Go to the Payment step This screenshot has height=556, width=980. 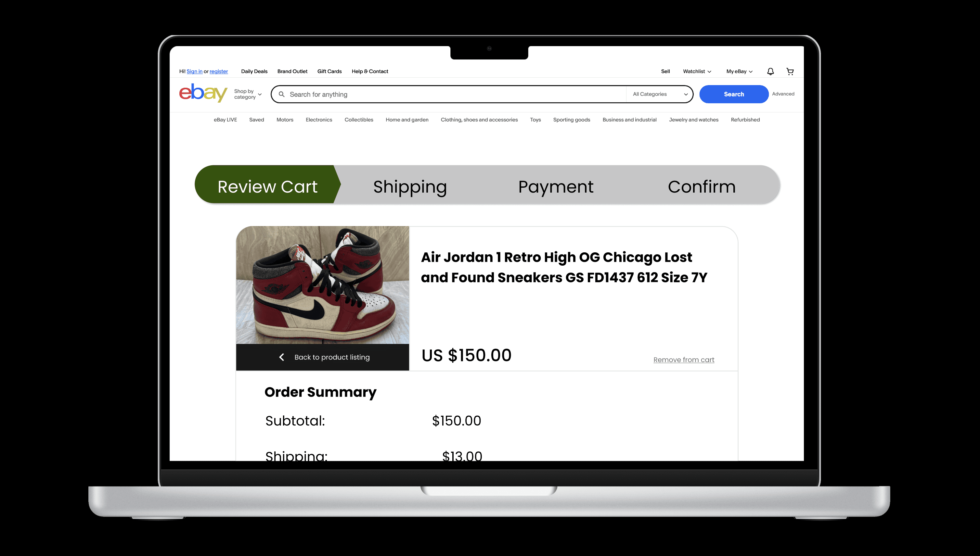point(556,187)
